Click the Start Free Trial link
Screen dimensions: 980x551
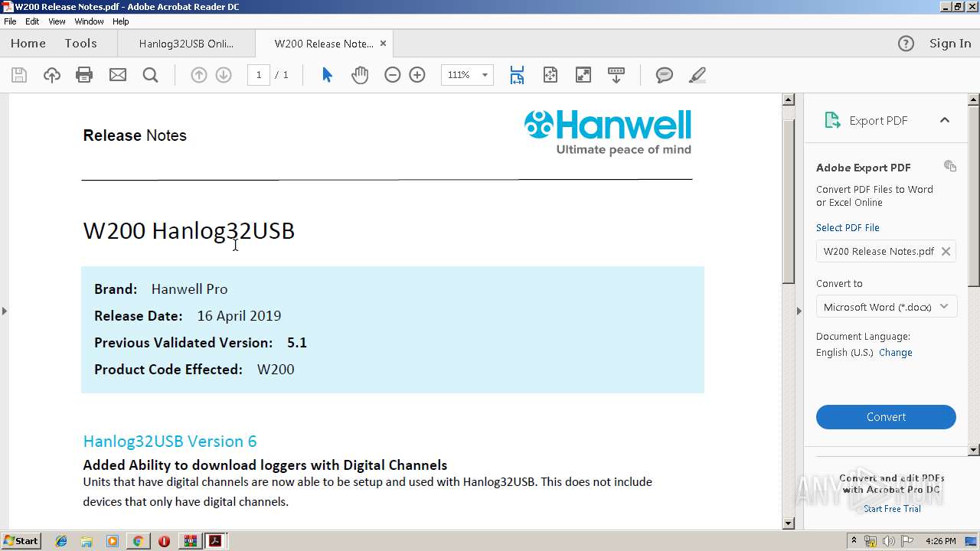point(892,509)
